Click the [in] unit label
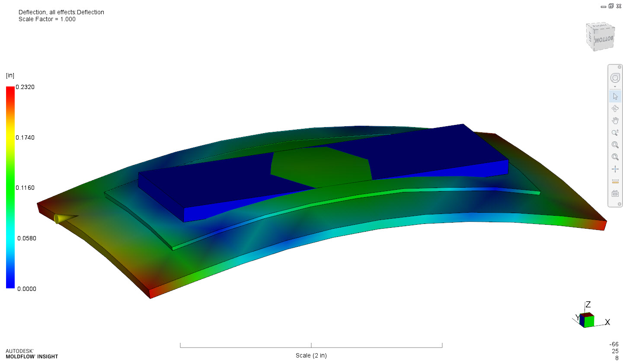 pyautogui.click(x=10, y=75)
